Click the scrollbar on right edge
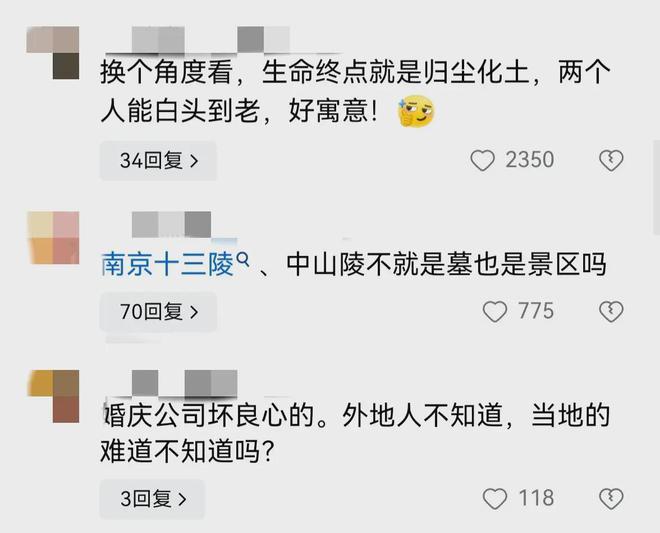 coord(657,187)
